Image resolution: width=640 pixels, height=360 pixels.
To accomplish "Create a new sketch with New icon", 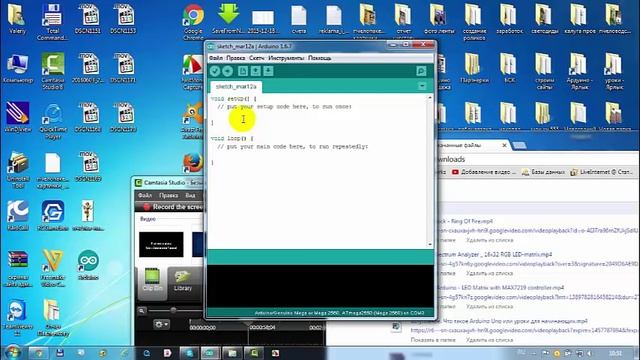I will tap(243, 71).
